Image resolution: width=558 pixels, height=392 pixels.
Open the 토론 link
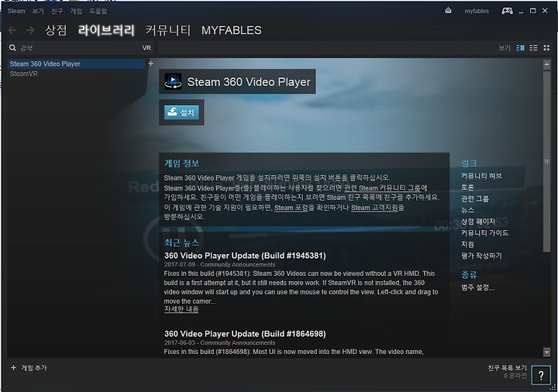(x=467, y=187)
